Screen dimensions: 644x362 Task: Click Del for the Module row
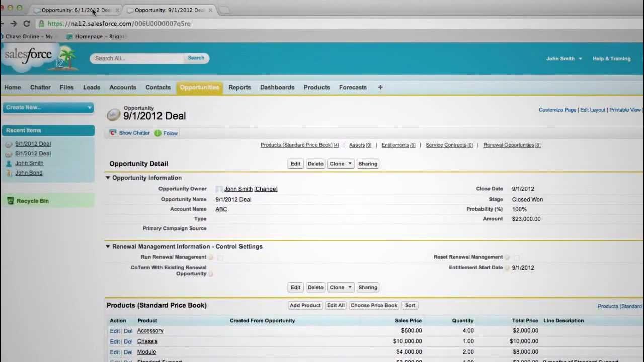pyautogui.click(x=128, y=352)
